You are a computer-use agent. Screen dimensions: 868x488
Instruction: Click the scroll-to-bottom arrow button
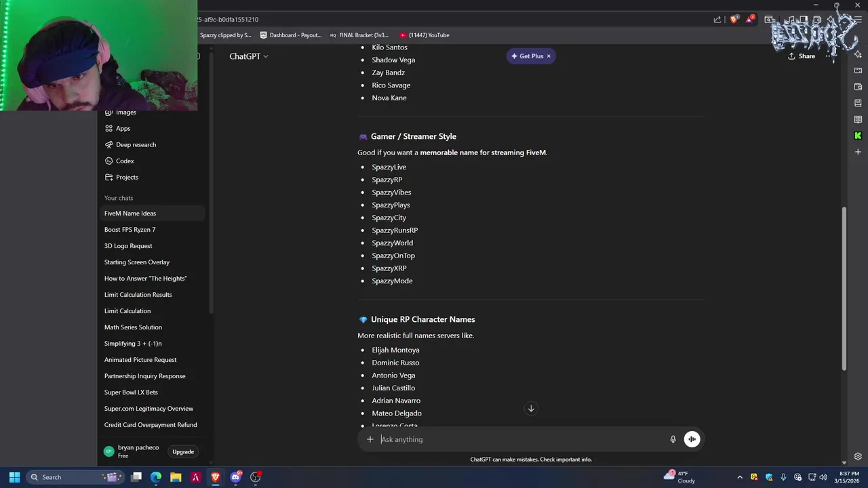(x=531, y=409)
